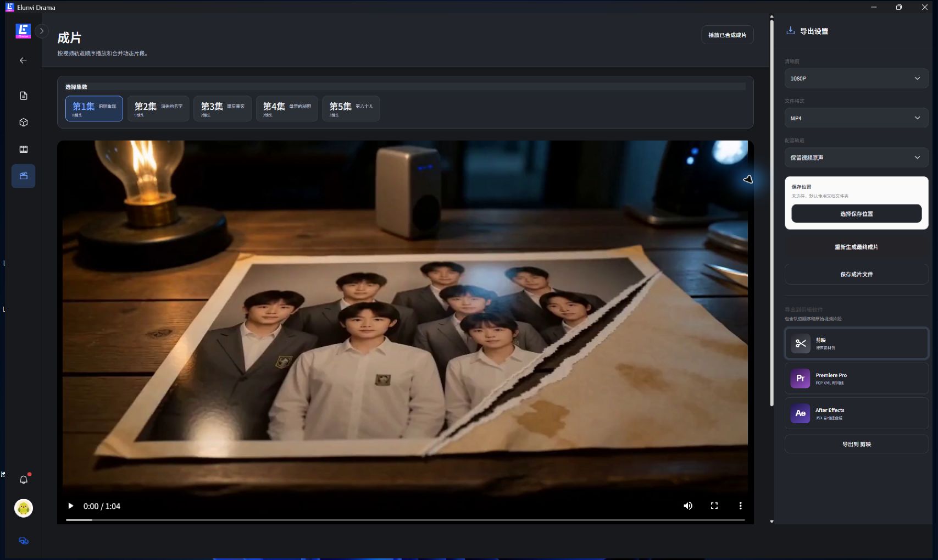Click the main panel vertical scrollbar
This screenshot has width=938, height=560.
tap(772, 213)
